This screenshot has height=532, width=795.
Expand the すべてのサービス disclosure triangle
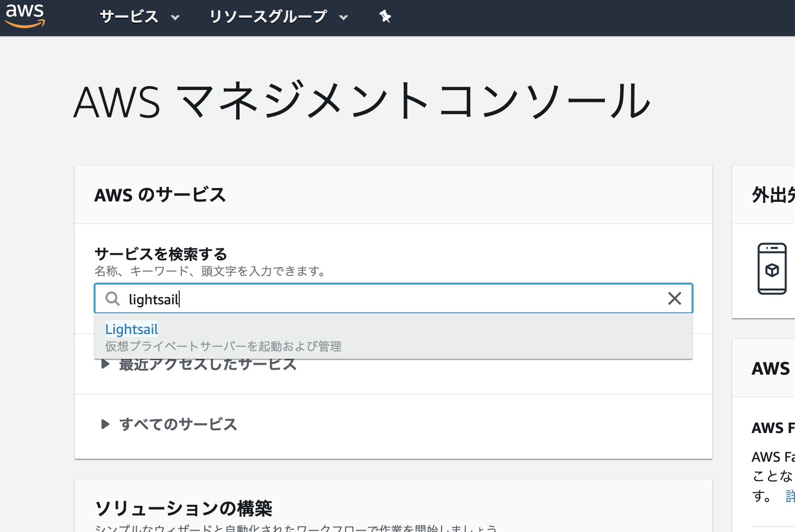pos(105,424)
